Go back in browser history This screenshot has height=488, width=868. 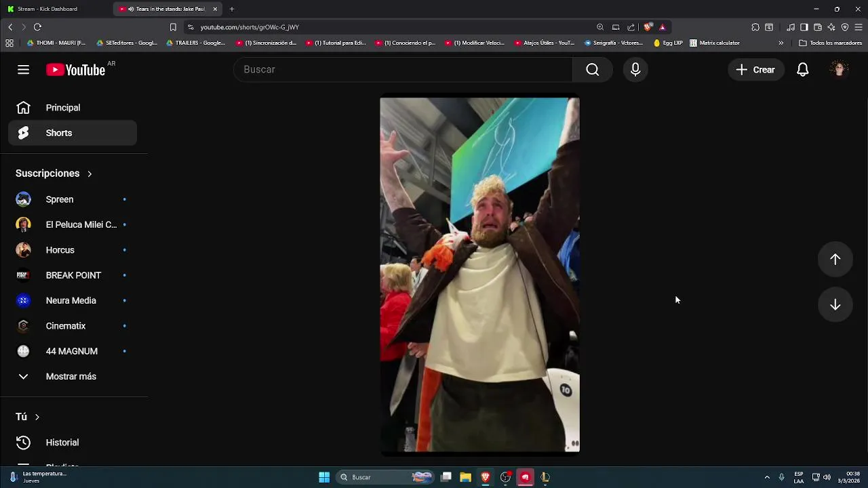(10, 27)
